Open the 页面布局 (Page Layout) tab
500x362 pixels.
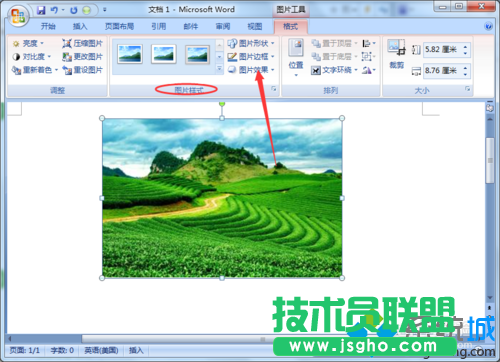[x=119, y=26]
